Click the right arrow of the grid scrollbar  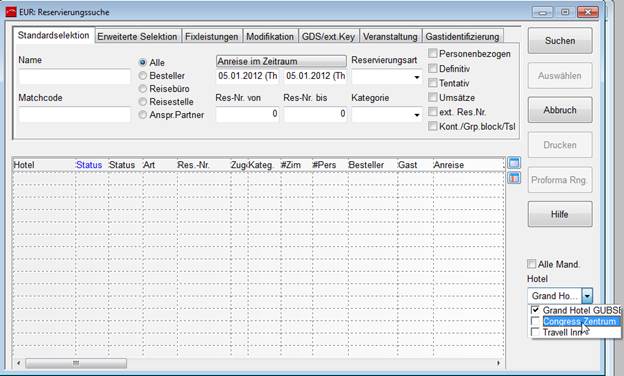(x=498, y=363)
